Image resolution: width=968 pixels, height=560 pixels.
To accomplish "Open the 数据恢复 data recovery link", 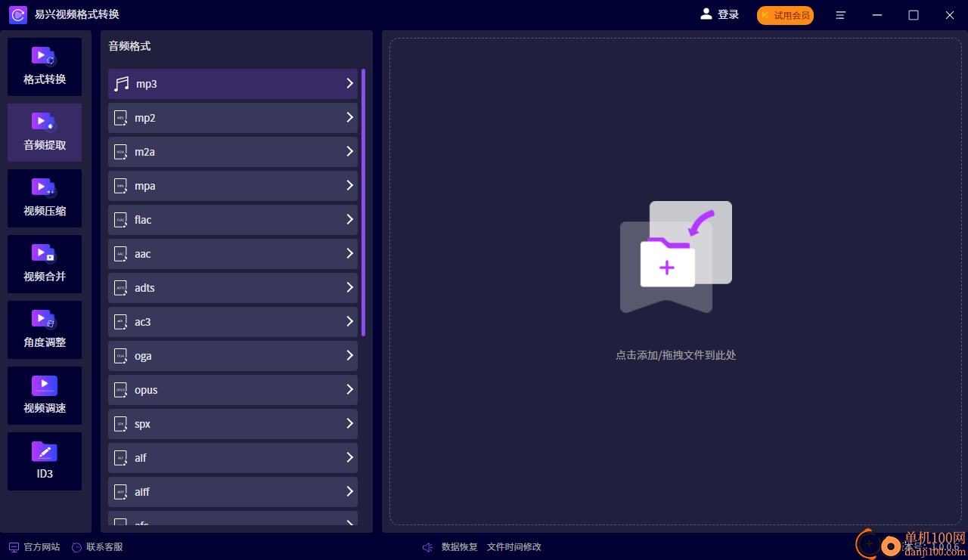I will (460, 547).
